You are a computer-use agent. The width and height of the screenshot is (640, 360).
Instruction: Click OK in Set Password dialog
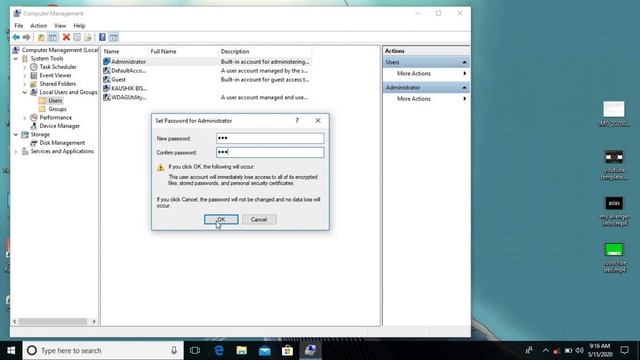pyautogui.click(x=221, y=220)
